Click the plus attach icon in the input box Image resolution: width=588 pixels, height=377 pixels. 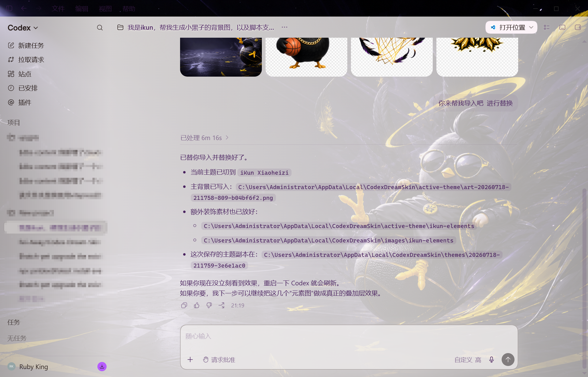190,360
